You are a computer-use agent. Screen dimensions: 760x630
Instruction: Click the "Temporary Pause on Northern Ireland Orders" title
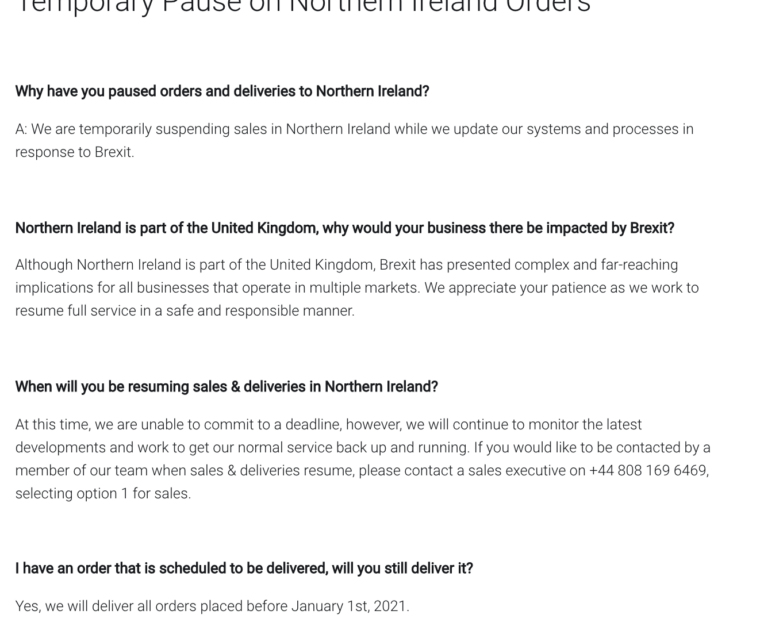point(305,6)
